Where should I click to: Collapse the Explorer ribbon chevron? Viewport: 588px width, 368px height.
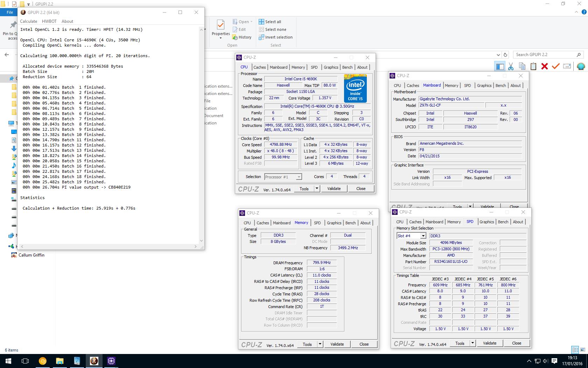coord(576,12)
